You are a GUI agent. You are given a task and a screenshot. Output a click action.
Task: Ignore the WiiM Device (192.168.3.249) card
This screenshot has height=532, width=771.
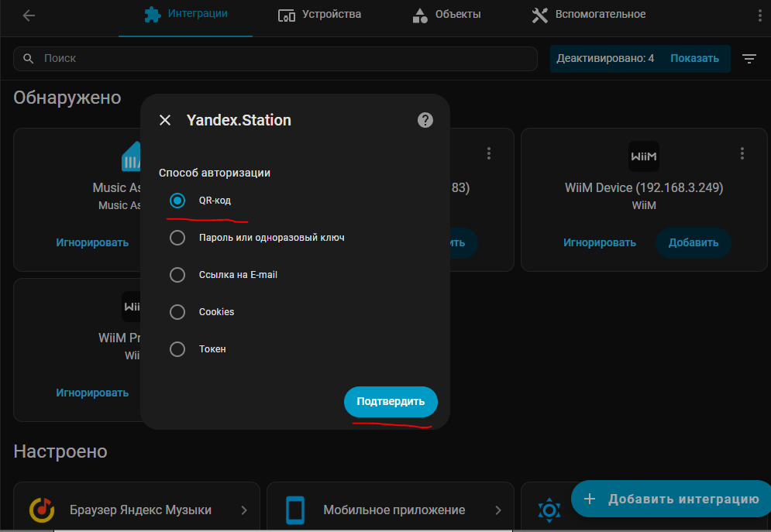point(600,242)
